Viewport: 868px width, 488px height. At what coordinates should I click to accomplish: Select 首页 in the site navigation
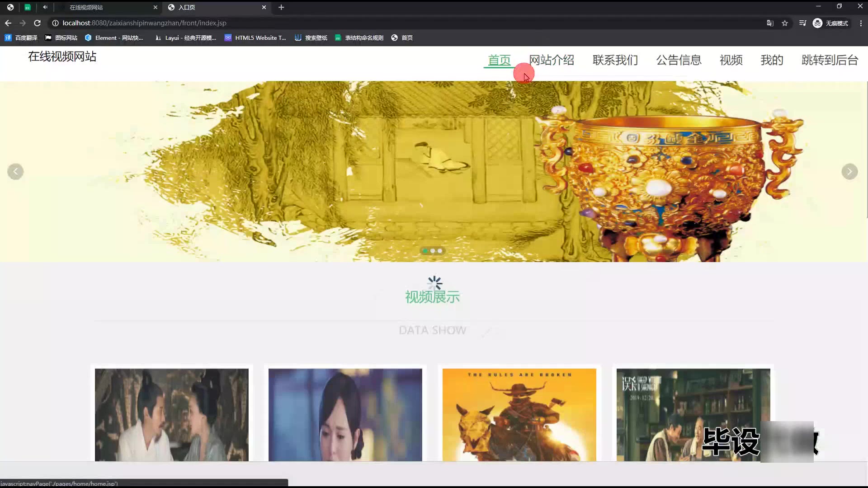(x=499, y=60)
